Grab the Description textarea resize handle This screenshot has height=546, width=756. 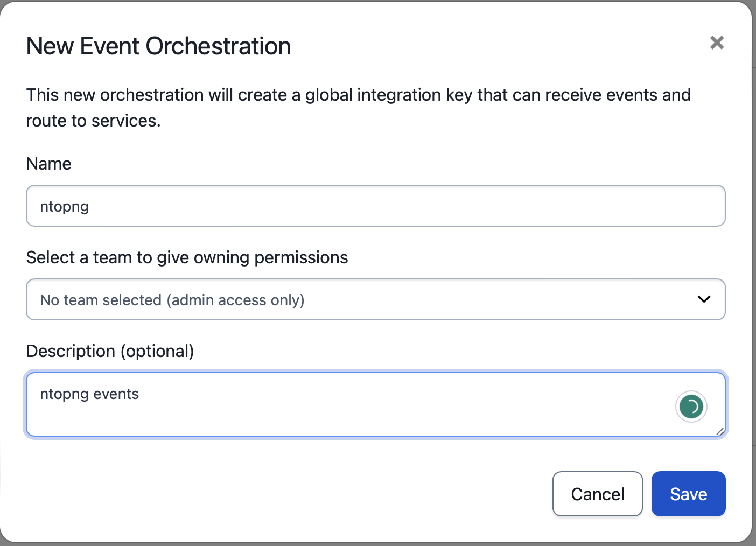point(720,431)
